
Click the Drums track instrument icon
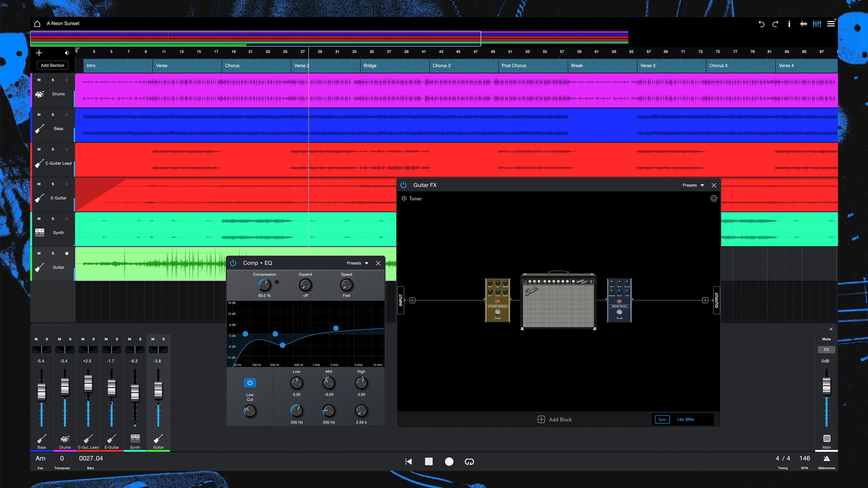coord(39,94)
